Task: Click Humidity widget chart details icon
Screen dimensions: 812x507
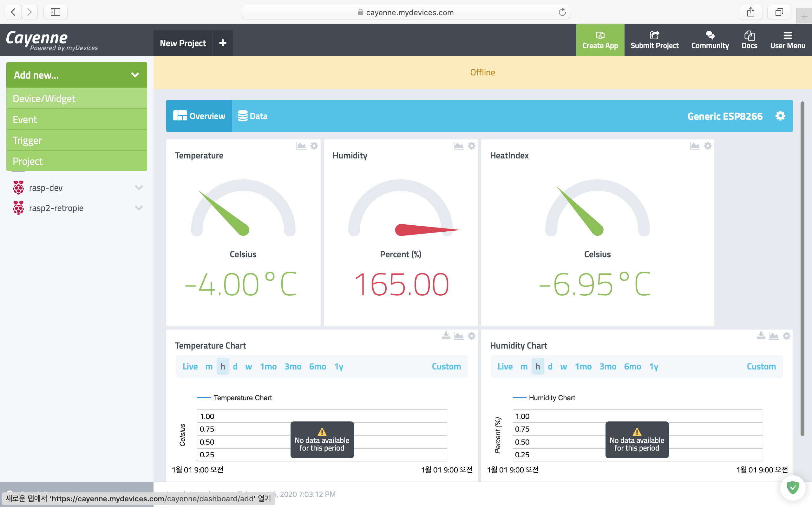Action: (x=458, y=146)
